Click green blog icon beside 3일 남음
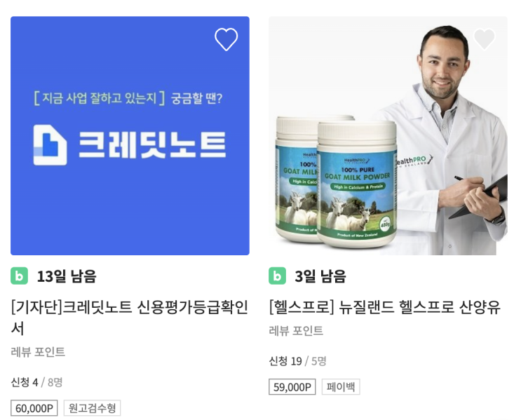This screenshot has height=420, width=521. 278,276
